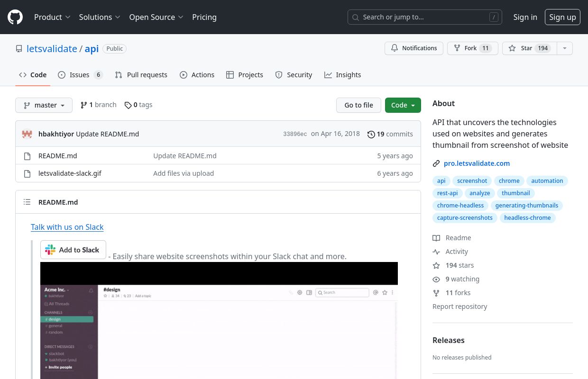Open the Update README.md commit message in README row

tap(185, 156)
